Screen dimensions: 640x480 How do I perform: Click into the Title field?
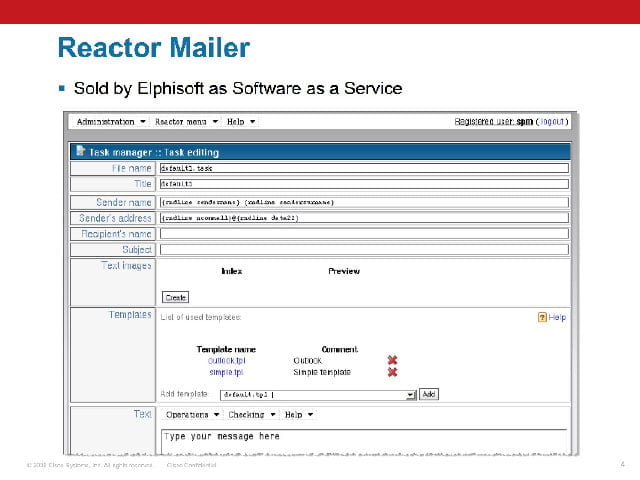coord(364,184)
